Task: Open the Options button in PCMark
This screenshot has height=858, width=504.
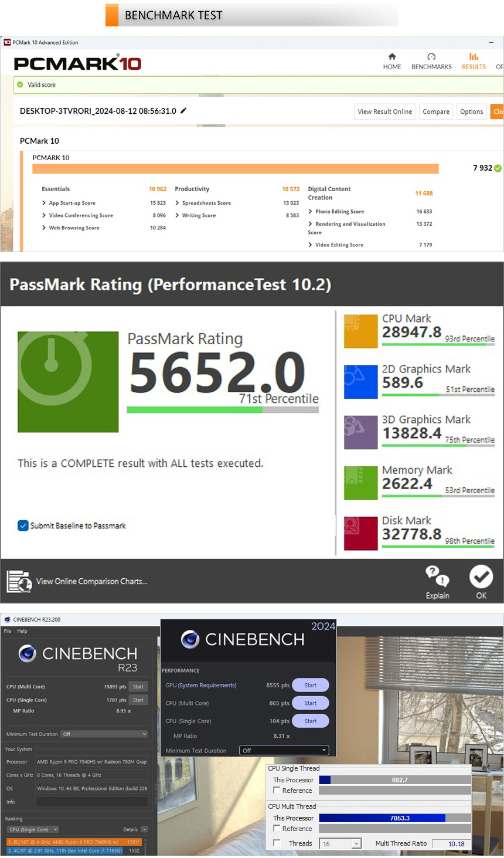Action: (x=471, y=111)
